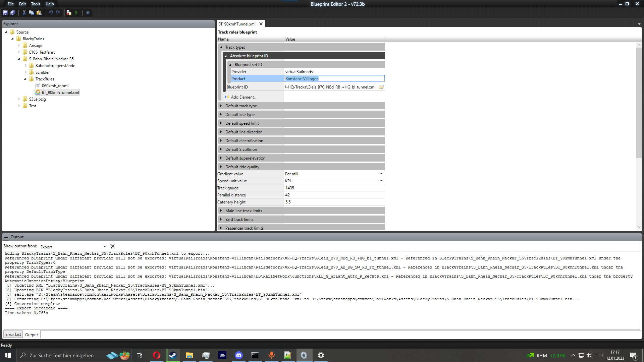Open the Tools menu

click(x=36, y=4)
